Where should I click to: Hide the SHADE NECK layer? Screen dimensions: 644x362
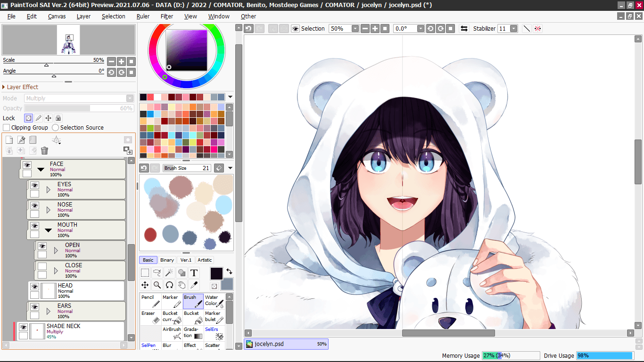click(23, 327)
